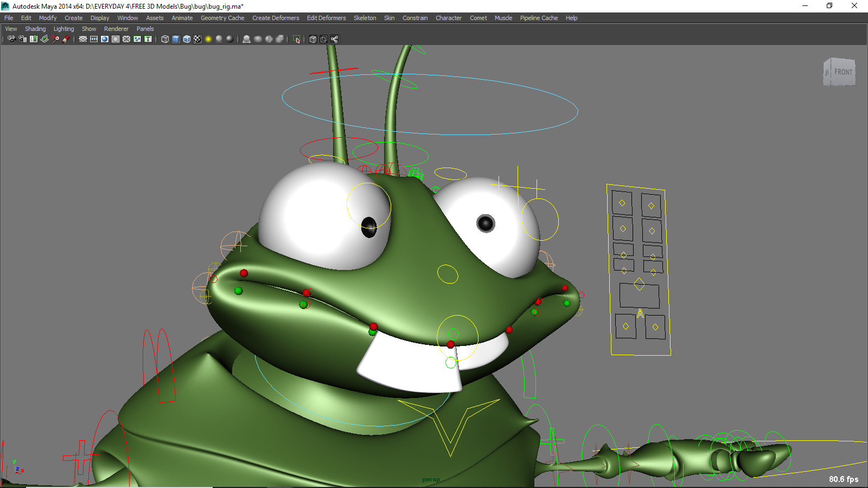
Task: Activate 2D pan/zoom mode
Action: (55, 39)
